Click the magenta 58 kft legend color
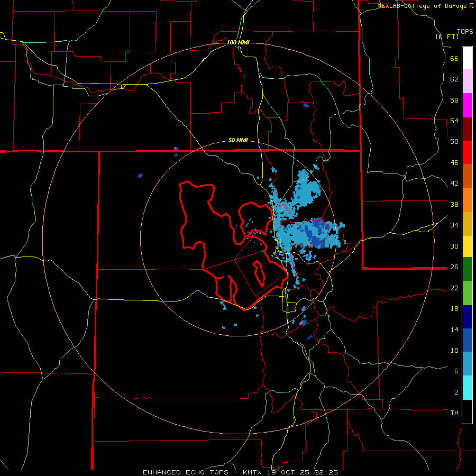This screenshot has height=476, width=476. click(467, 105)
